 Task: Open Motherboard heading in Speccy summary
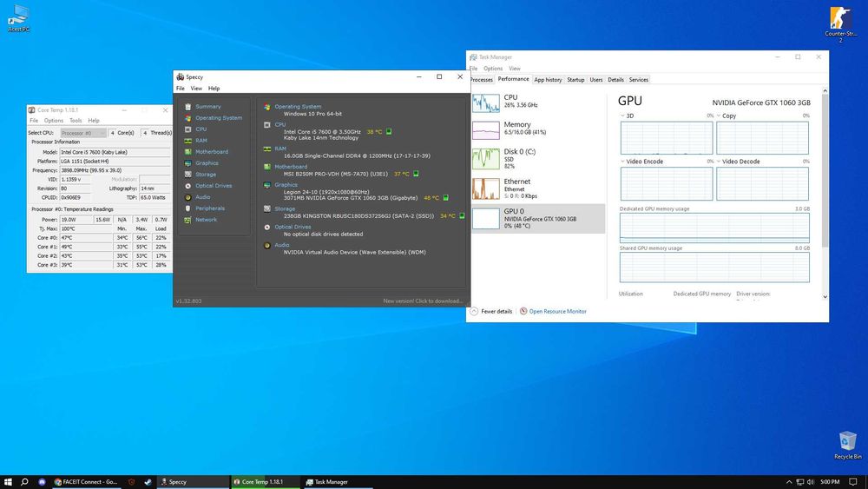291,166
